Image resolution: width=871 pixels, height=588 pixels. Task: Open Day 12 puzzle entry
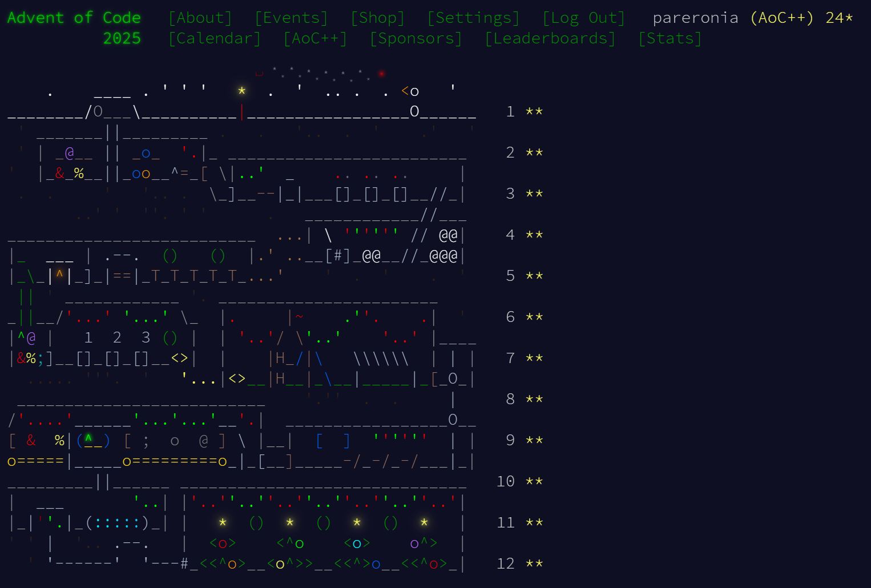coord(275,563)
